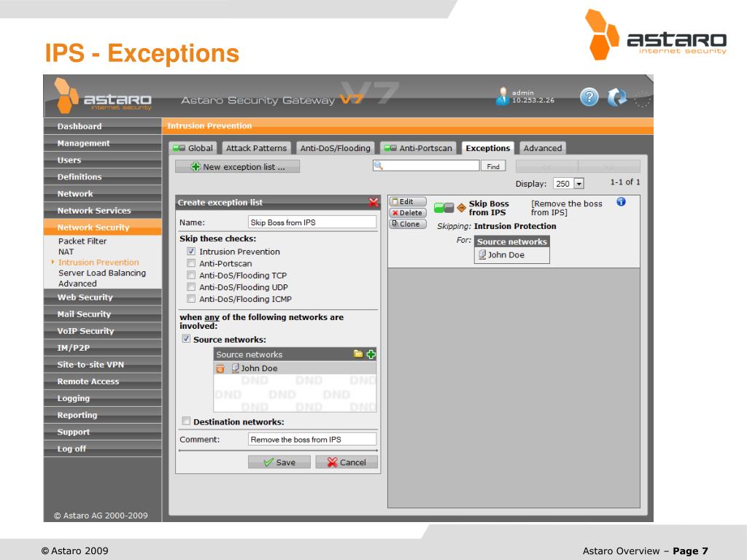Click the Comment input field
The image size is (747, 560).
tap(312, 439)
